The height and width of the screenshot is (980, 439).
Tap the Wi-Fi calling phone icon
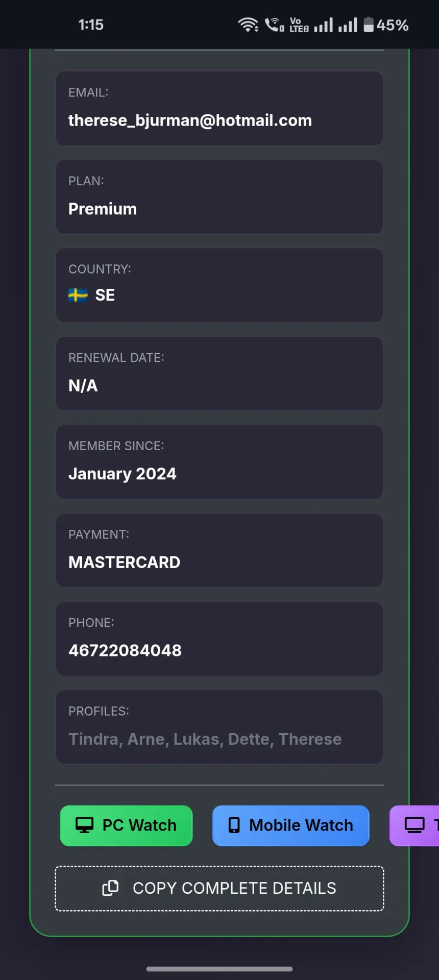pos(274,24)
